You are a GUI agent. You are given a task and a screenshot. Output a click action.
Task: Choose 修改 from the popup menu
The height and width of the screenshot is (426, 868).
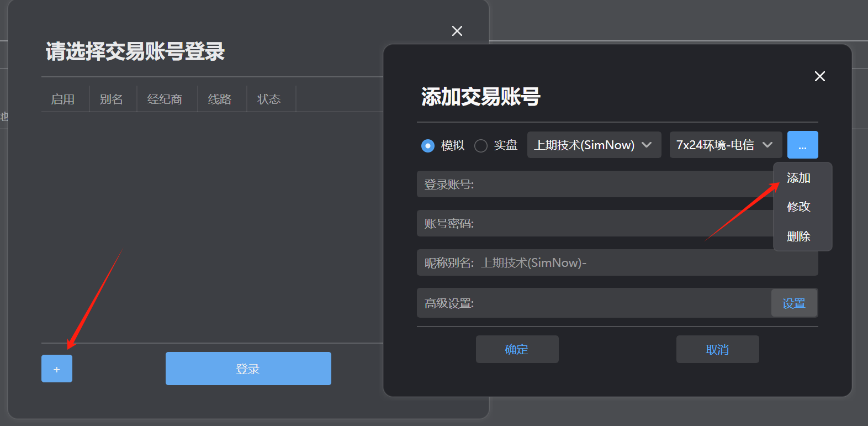[798, 207]
